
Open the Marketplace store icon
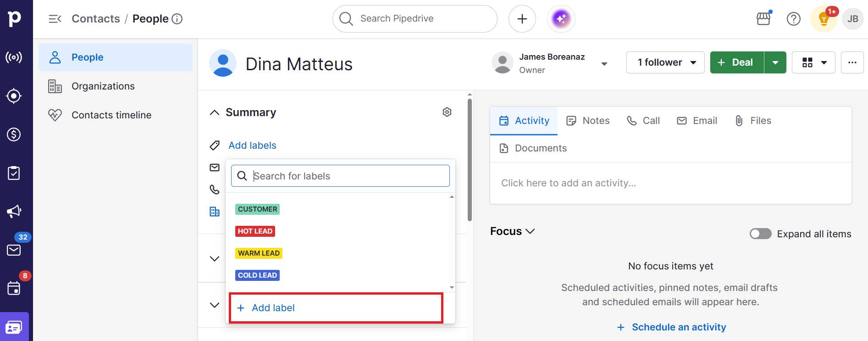pyautogui.click(x=763, y=19)
